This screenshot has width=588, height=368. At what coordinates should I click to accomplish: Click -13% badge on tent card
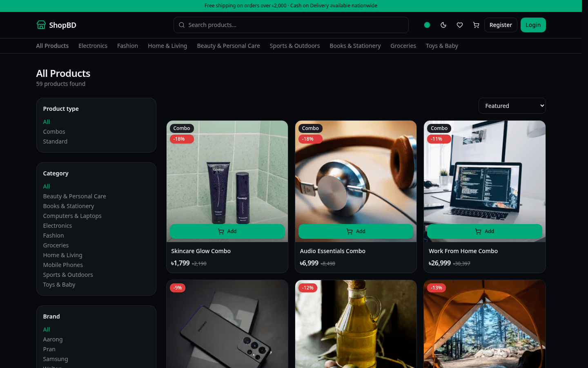pyautogui.click(x=437, y=288)
